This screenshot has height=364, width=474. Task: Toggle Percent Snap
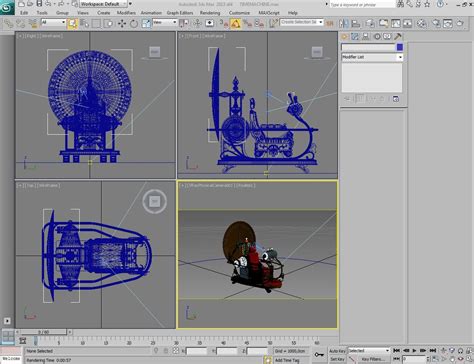coord(247,23)
